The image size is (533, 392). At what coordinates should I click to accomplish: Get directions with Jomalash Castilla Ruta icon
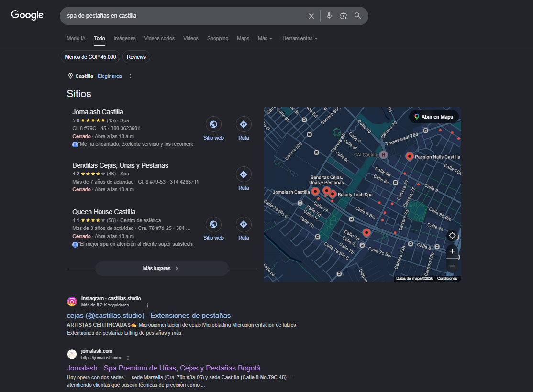click(x=244, y=124)
